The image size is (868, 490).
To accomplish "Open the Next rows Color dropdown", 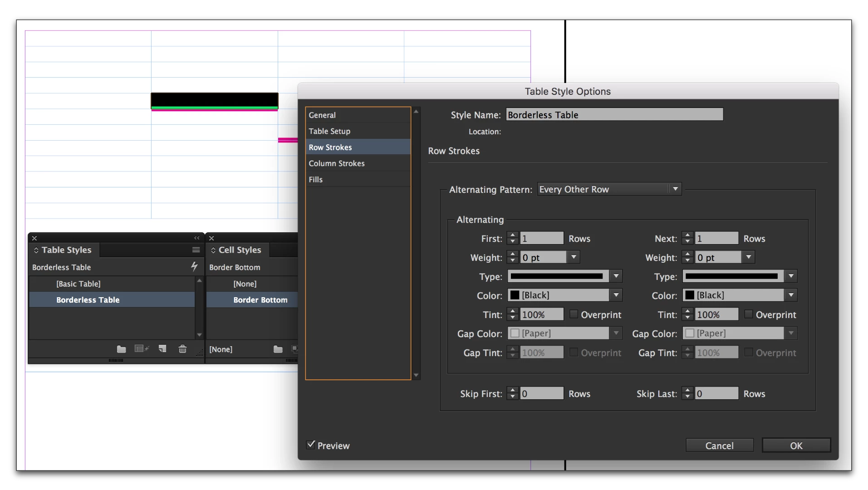I will 740,295.
